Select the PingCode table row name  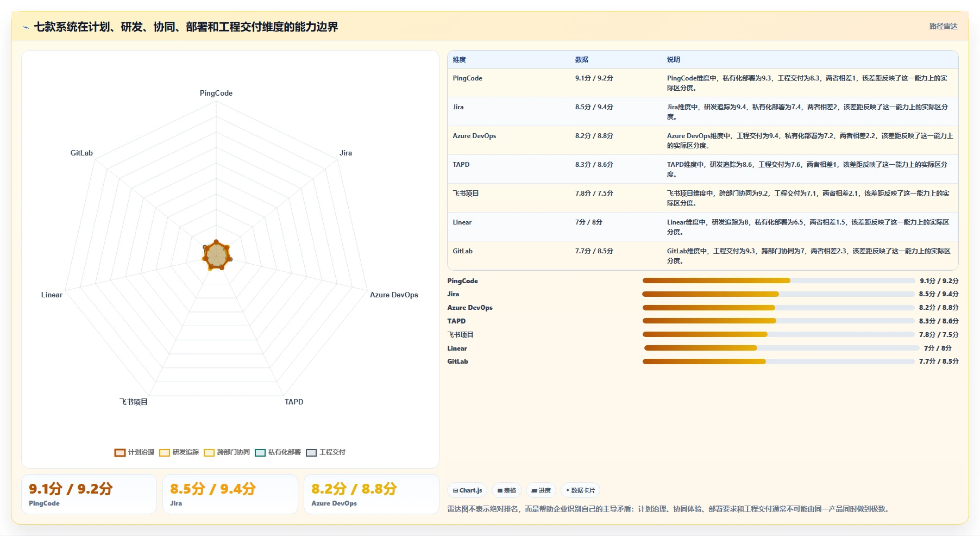click(467, 78)
